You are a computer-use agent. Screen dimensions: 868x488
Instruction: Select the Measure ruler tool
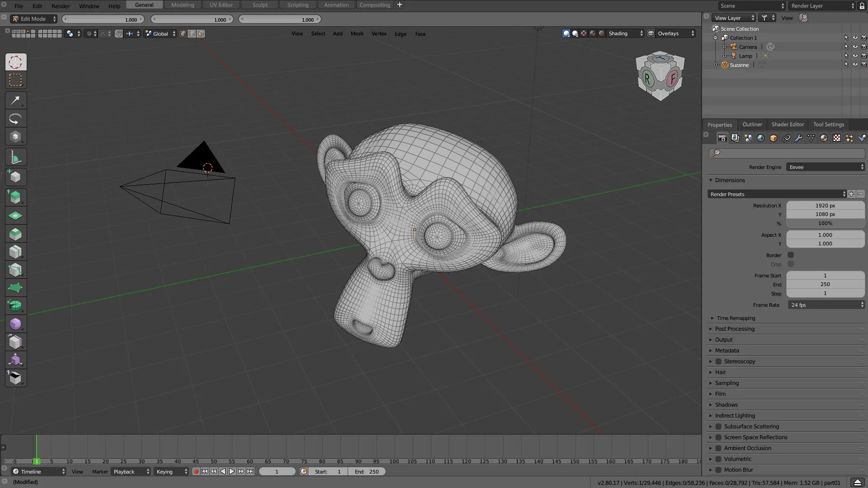click(x=15, y=158)
